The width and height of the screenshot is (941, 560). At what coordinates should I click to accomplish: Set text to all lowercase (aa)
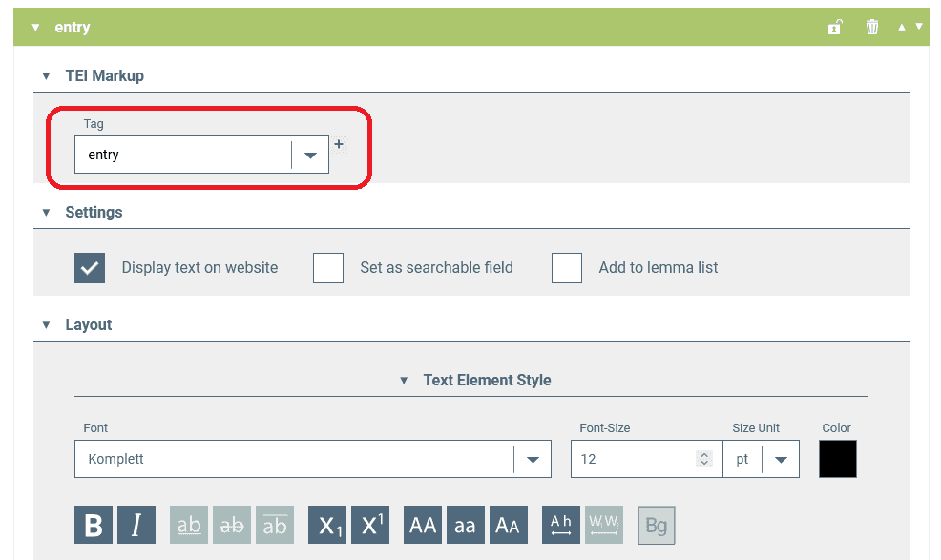(x=465, y=526)
